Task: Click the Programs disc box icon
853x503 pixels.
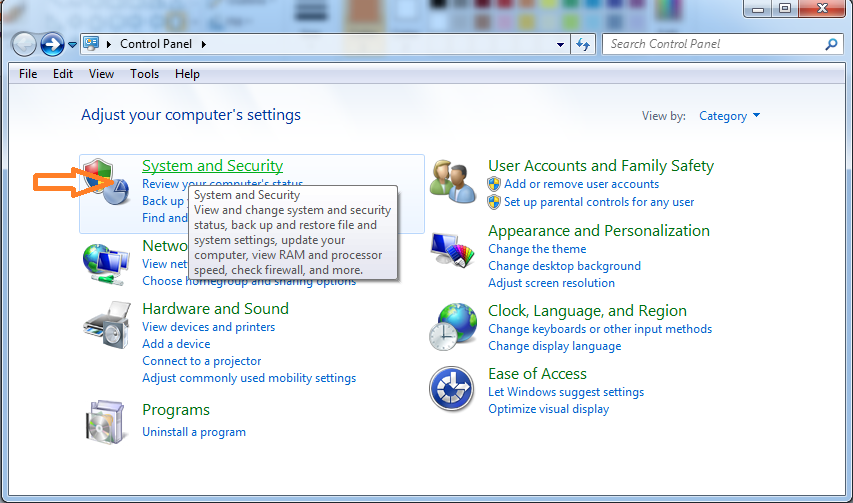Action: click(106, 423)
